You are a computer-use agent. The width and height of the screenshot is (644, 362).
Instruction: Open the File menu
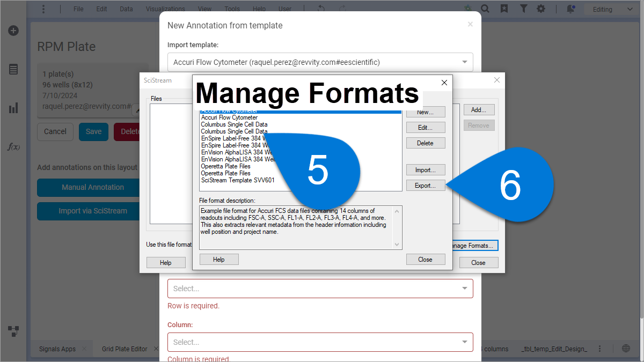click(x=78, y=9)
